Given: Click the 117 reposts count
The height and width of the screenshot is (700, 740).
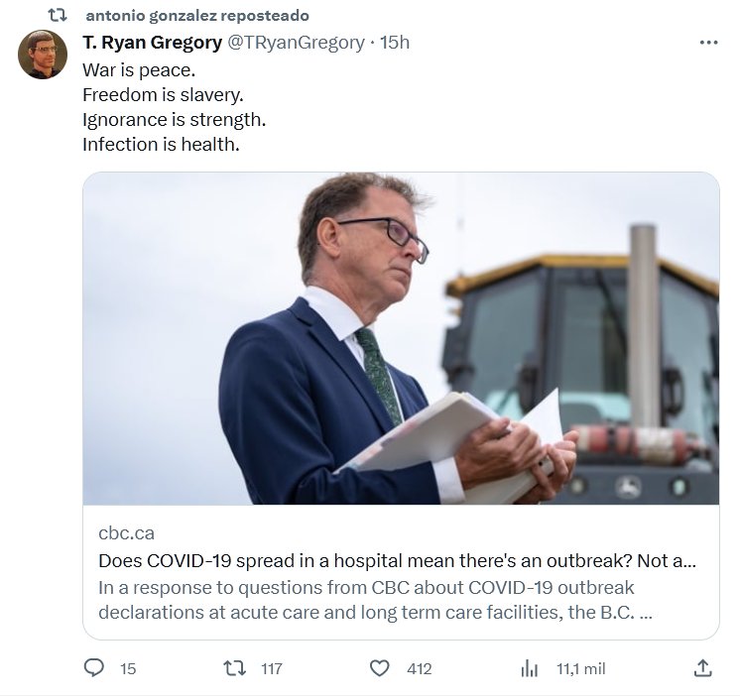Looking at the screenshot, I should coord(272,668).
